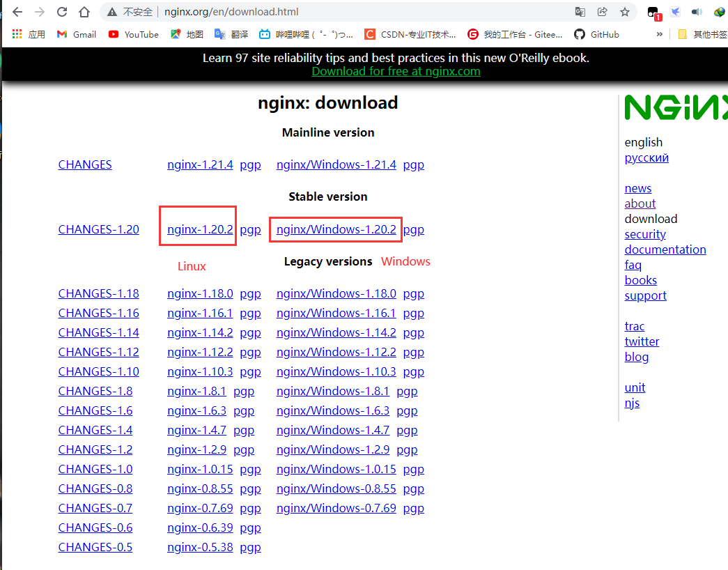Screen dimensions: 728x570
Task: Open CHANGES-1.18 link
Action: click(98, 293)
